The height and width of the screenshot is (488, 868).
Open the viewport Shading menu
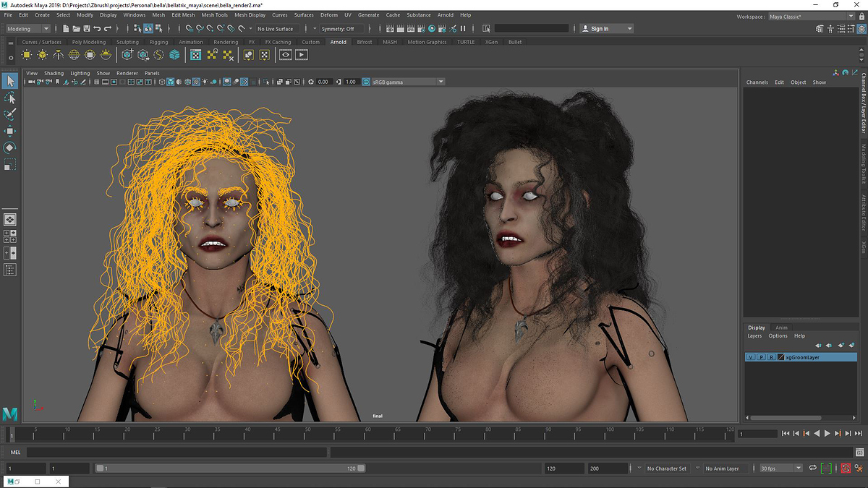click(x=54, y=73)
